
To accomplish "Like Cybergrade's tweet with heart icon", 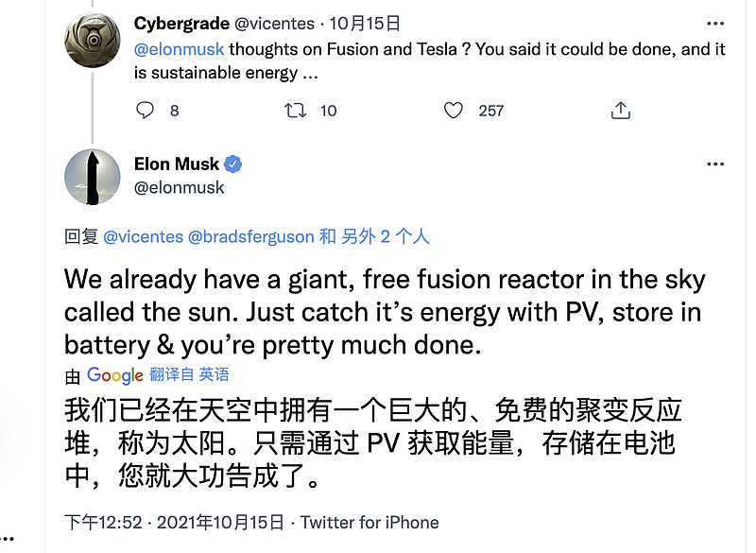I will click(454, 111).
